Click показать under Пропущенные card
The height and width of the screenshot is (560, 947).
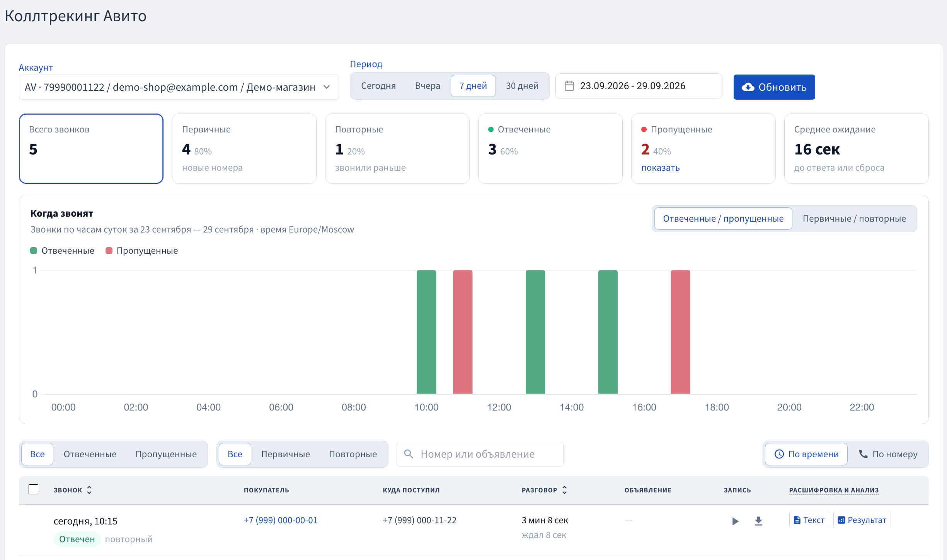[x=660, y=168]
